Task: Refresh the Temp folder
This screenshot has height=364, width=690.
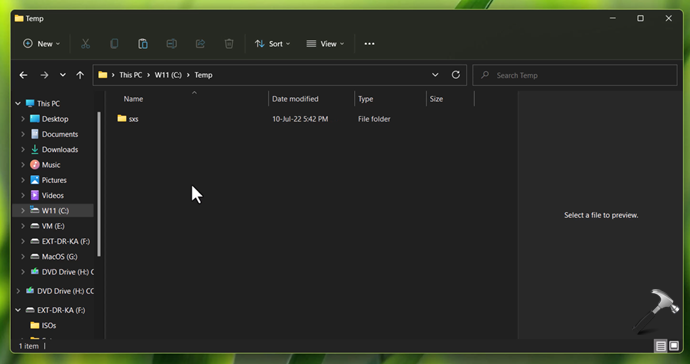Action: pos(456,75)
